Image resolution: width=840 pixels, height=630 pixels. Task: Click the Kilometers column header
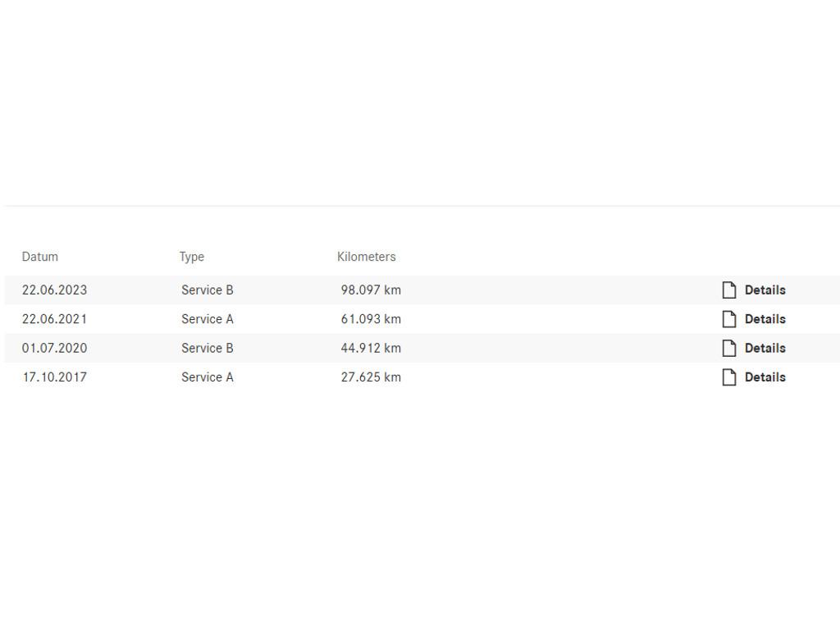tap(366, 257)
